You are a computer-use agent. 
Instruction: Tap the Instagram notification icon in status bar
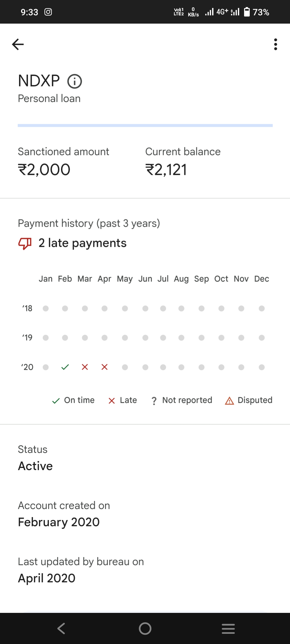48,12
